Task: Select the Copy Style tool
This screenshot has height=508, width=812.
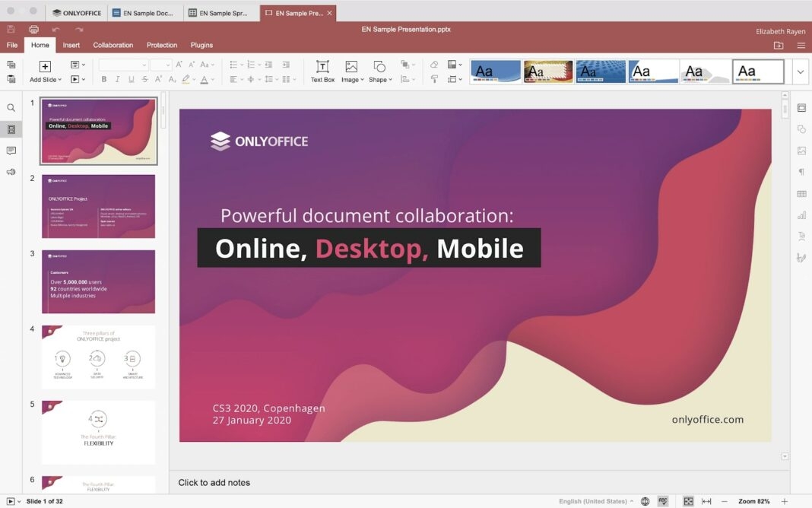Action: [434, 79]
